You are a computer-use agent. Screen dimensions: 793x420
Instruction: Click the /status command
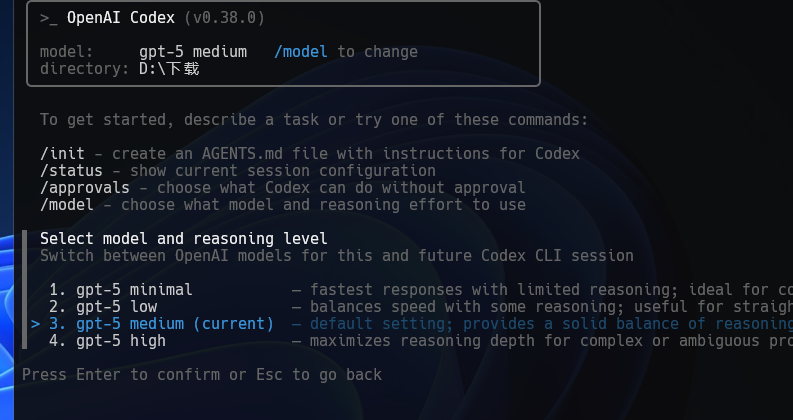pos(71,171)
